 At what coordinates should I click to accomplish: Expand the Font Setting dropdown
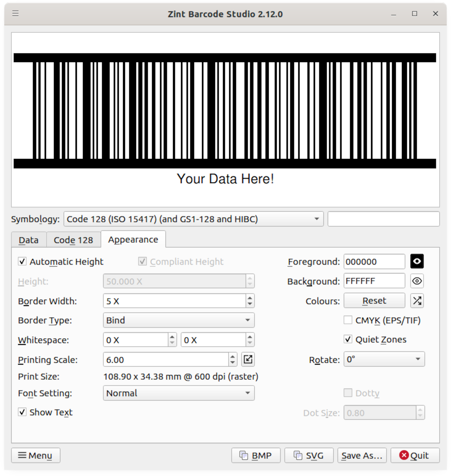(x=179, y=393)
